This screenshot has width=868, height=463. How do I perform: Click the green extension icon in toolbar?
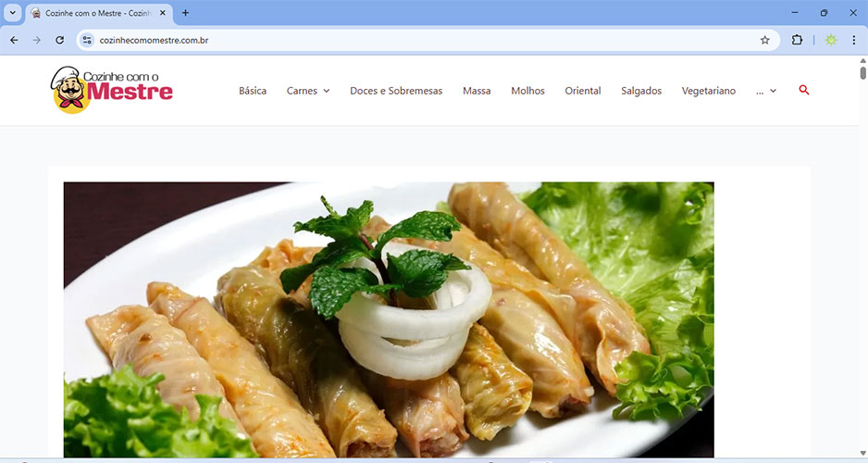831,40
